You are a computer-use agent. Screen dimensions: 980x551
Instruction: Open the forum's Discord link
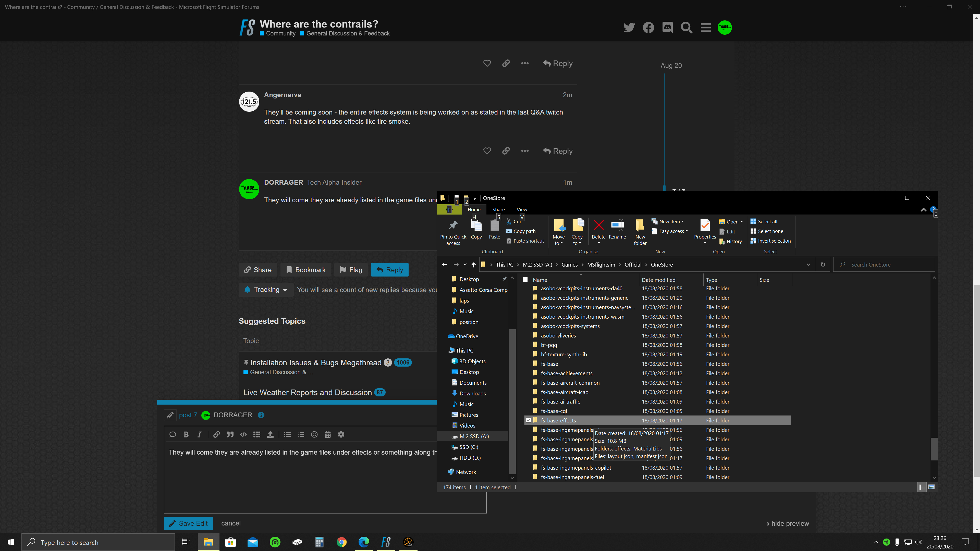667,27
